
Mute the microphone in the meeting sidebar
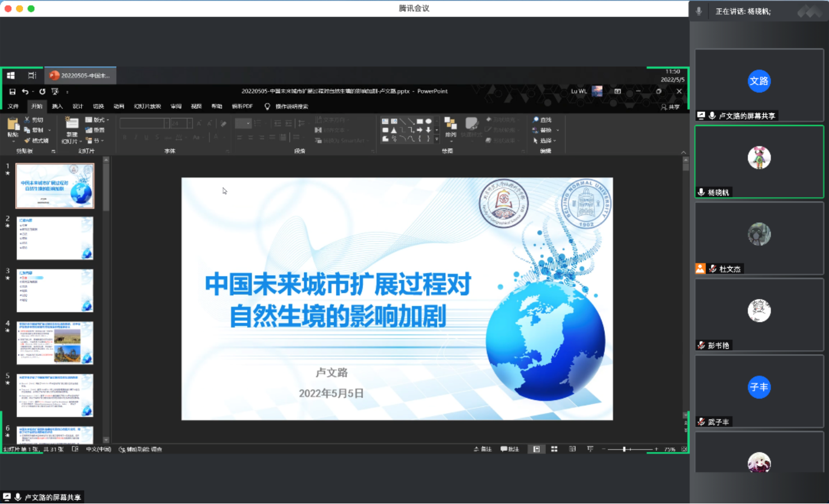698,10
